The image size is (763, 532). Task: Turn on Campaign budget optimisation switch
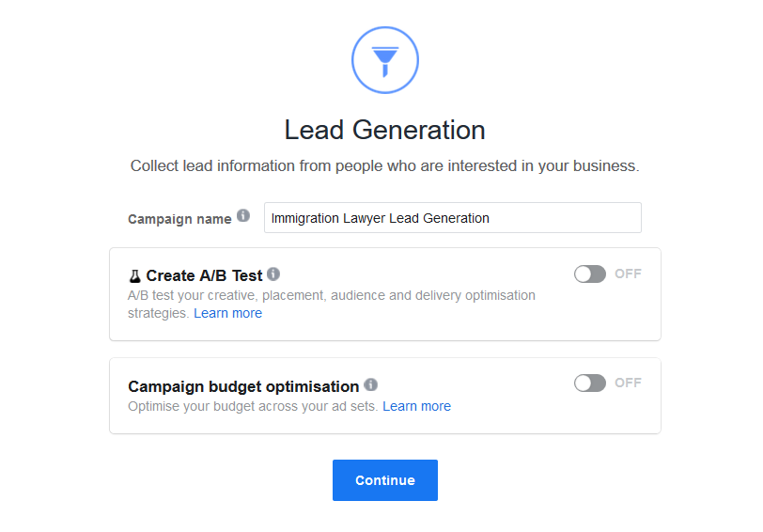coord(590,383)
